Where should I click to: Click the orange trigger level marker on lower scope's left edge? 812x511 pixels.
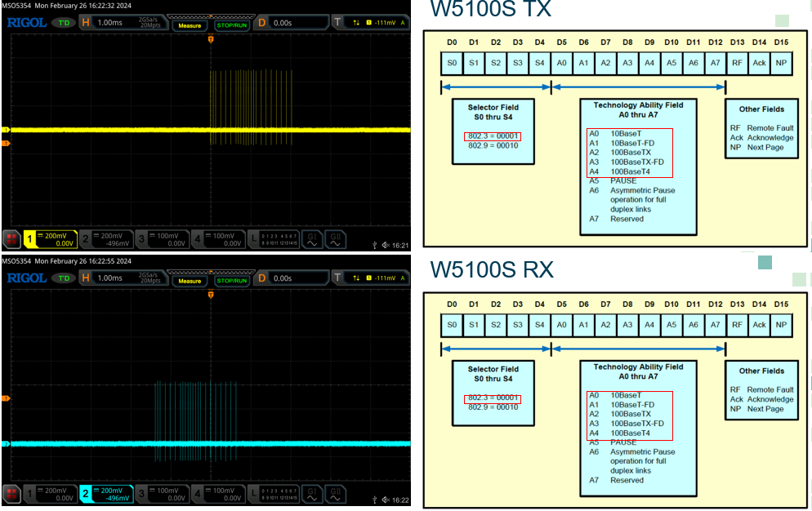tap(6, 398)
